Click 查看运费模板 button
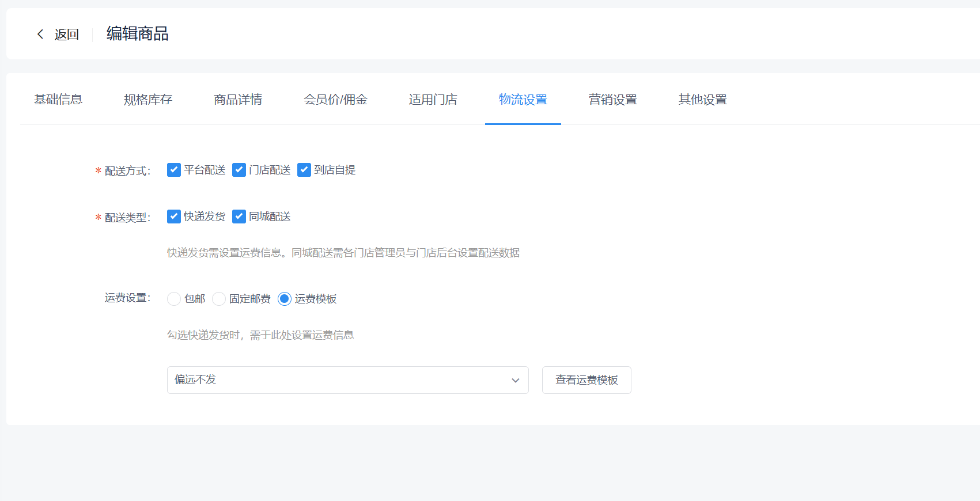This screenshot has width=980, height=501. coord(586,380)
